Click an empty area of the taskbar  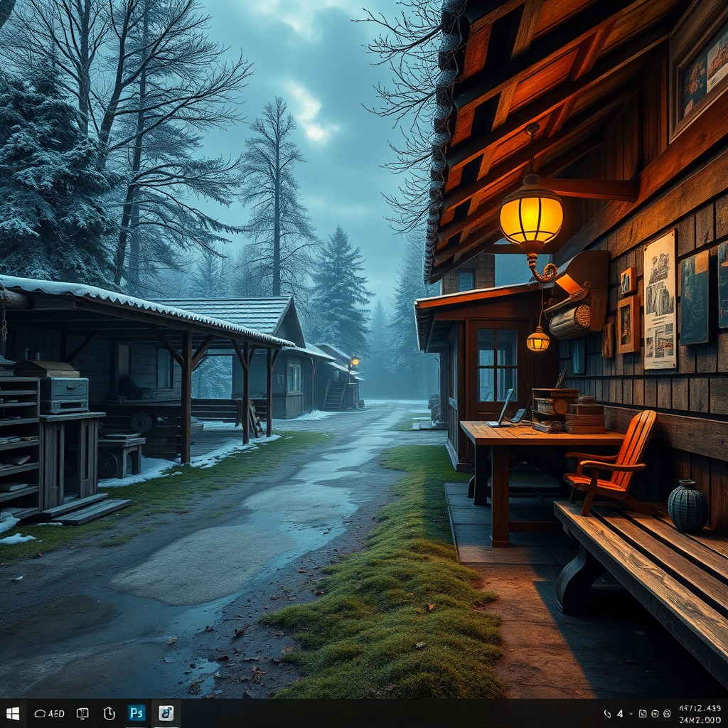tap(391, 713)
